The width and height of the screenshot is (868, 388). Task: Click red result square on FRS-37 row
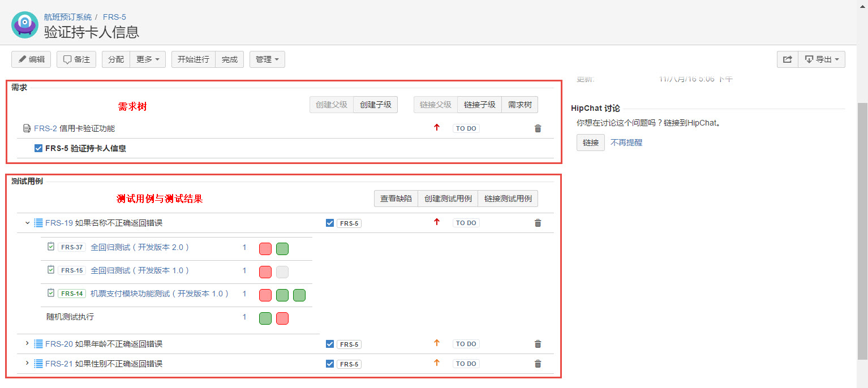(x=265, y=249)
